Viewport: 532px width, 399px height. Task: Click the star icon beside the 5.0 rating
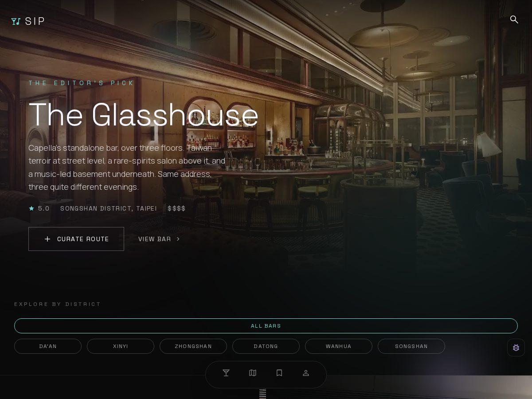click(x=31, y=208)
